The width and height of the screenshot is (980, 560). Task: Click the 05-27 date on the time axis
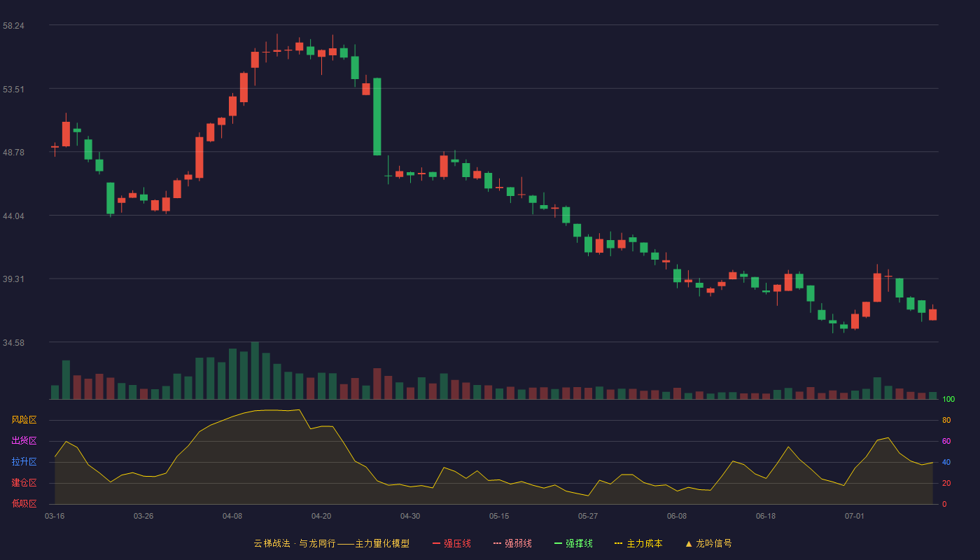[588, 516]
